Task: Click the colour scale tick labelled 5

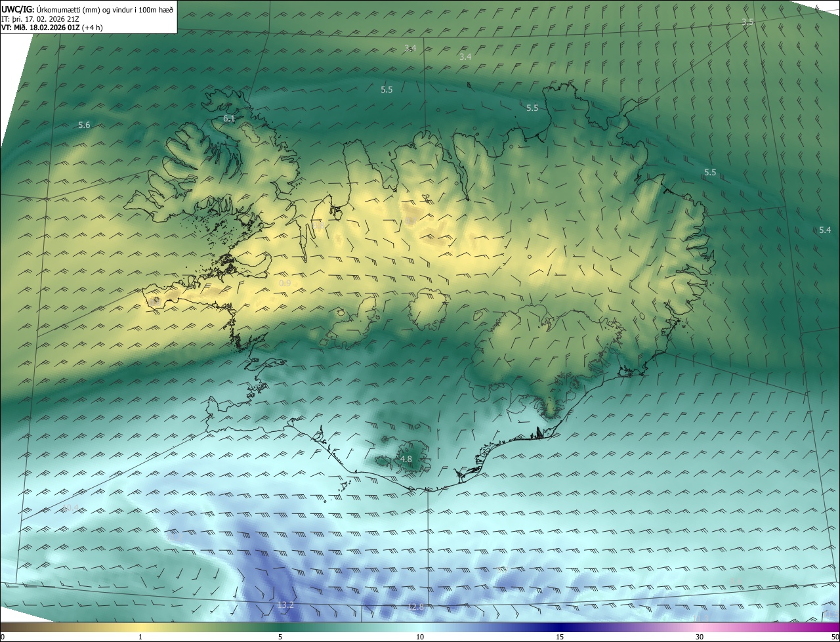Action: 280,637
